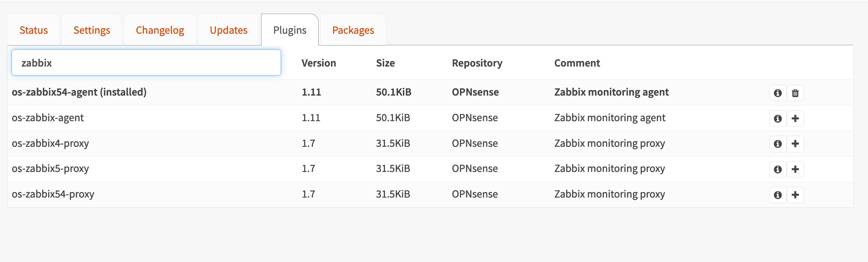Viewport: 868px width, 262px height.
Task: Switch to the Packages tab
Action: pyautogui.click(x=353, y=30)
